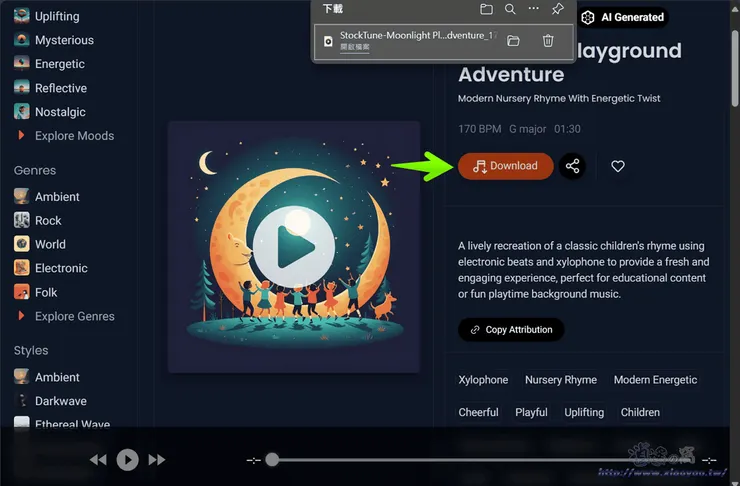740x486 pixels.
Task: Click the Uplifting tag
Action: click(584, 412)
